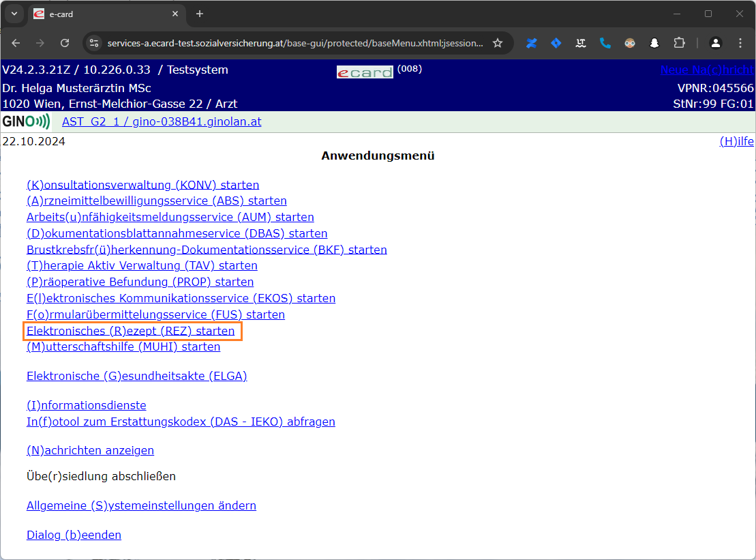756x560 pixels.
Task: Reload the page with the refresh icon
Action: coord(65,43)
